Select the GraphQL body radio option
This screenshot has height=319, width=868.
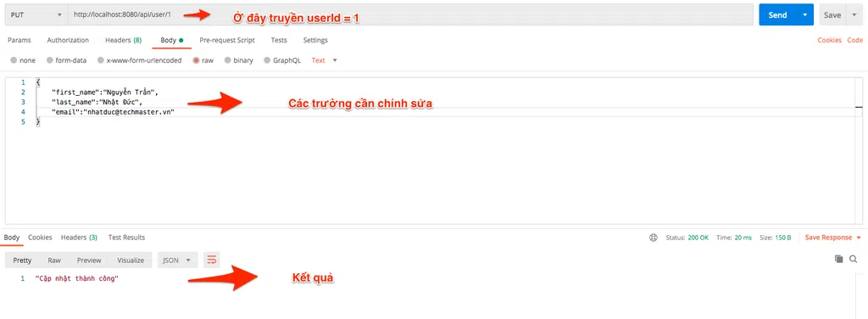pyautogui.click(x=267, y=60)
